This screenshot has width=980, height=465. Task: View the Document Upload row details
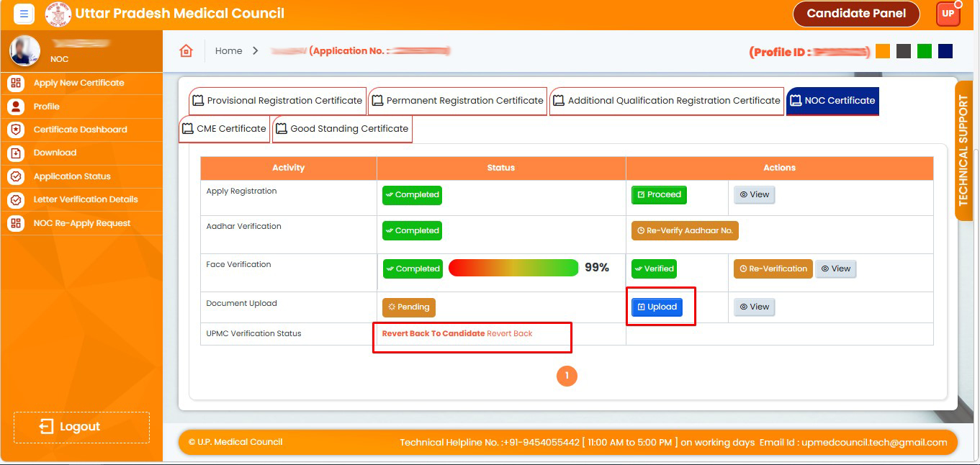tap(754, 307)
